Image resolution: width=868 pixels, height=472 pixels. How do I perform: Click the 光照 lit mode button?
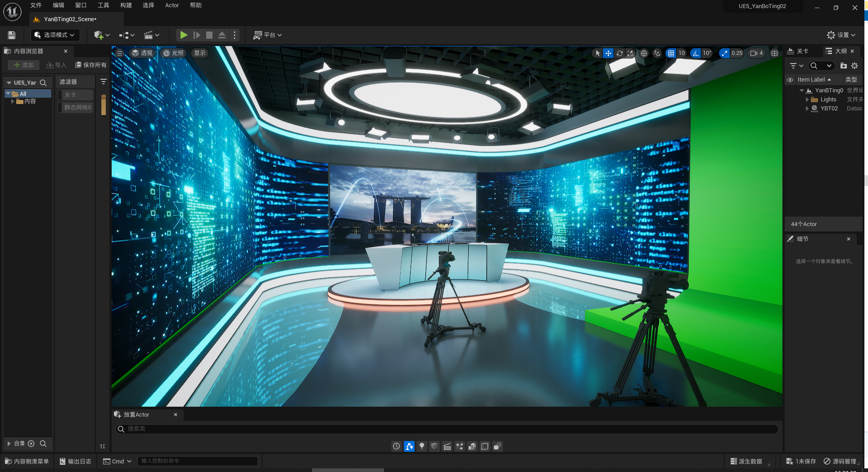(174, 53)
